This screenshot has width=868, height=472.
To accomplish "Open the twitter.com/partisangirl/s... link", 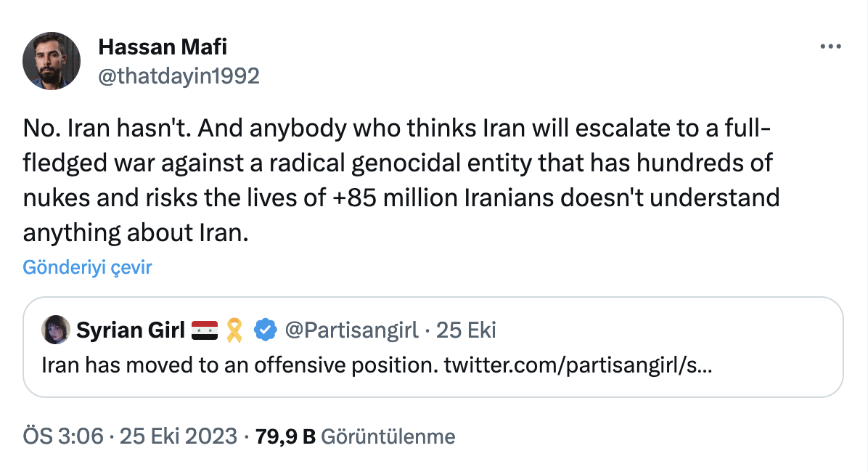I will pyautogui.click(x=578, y=365).
